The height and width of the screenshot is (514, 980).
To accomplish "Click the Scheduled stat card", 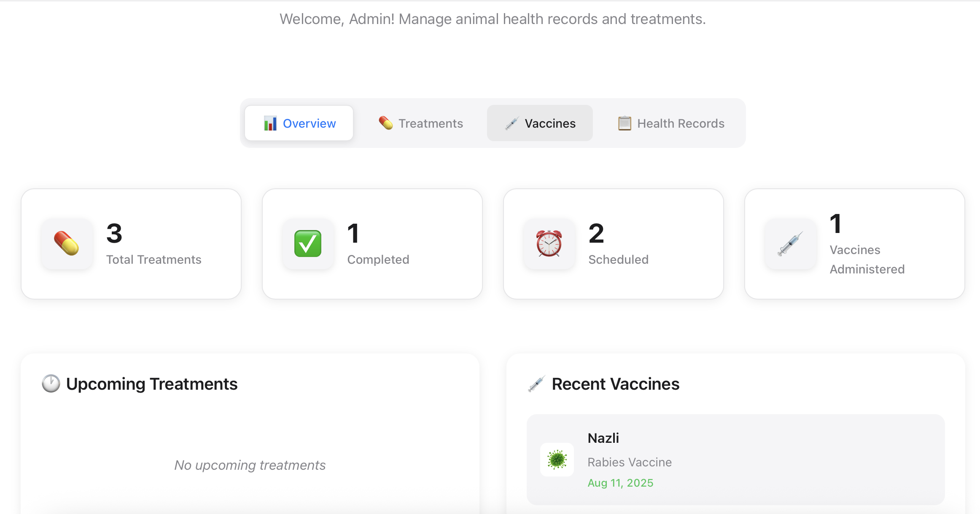I will [x=613, y=244].
